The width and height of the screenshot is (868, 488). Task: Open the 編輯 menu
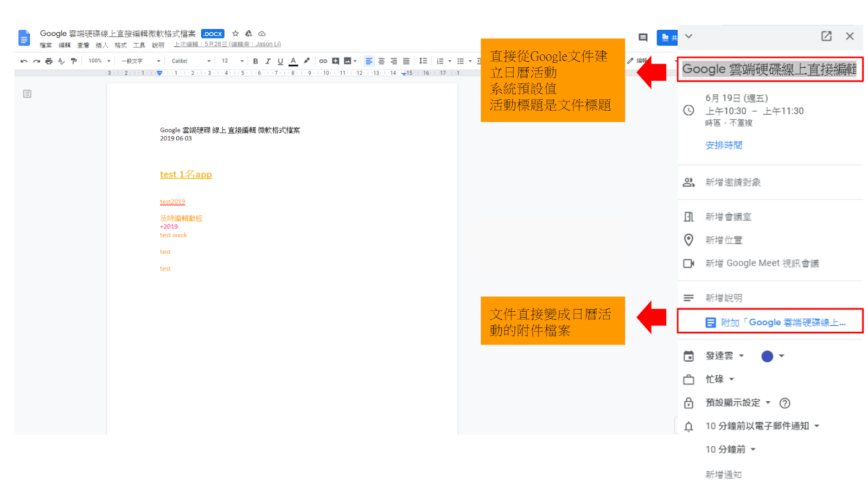[x=65, y=46]
